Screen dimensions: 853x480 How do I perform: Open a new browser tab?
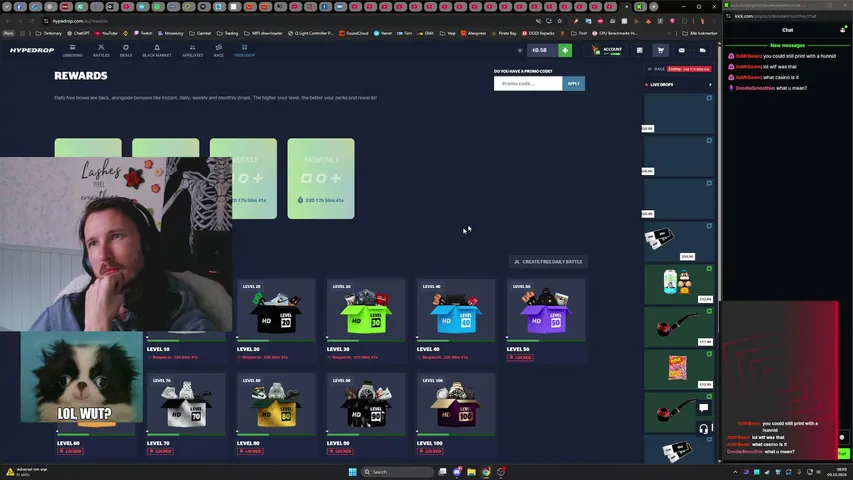pos(653,7)
